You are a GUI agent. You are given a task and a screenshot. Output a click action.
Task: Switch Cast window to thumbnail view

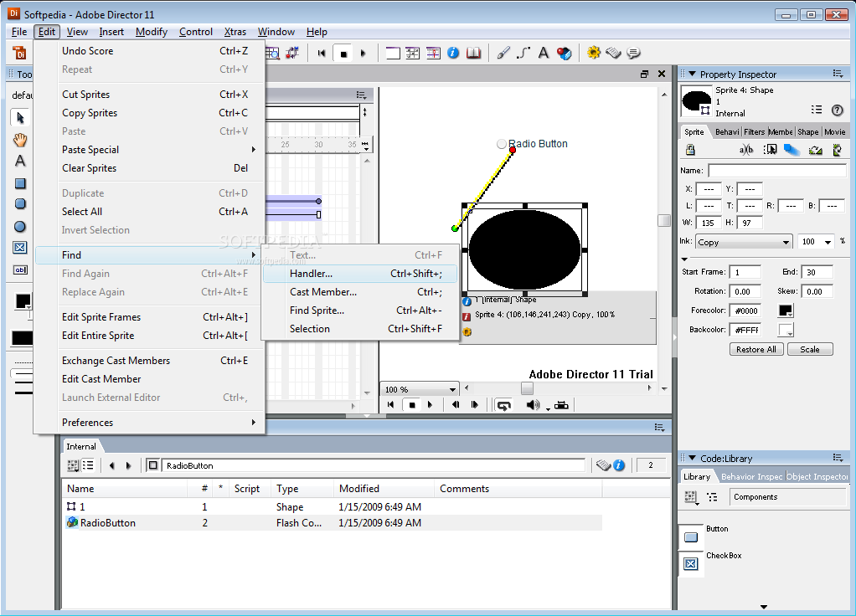click(73, 465)
